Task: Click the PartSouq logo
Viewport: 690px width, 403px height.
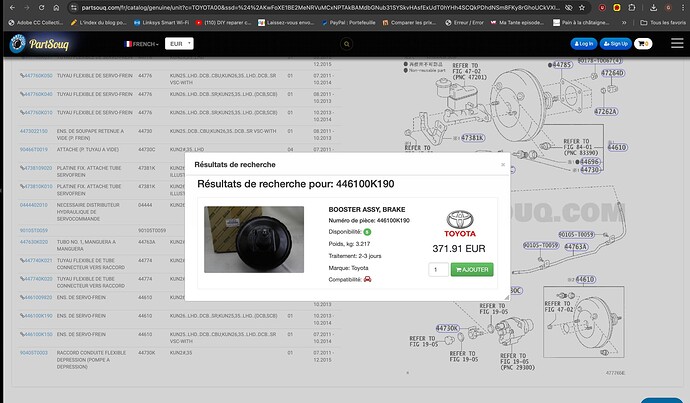Action: pos(40,44)
